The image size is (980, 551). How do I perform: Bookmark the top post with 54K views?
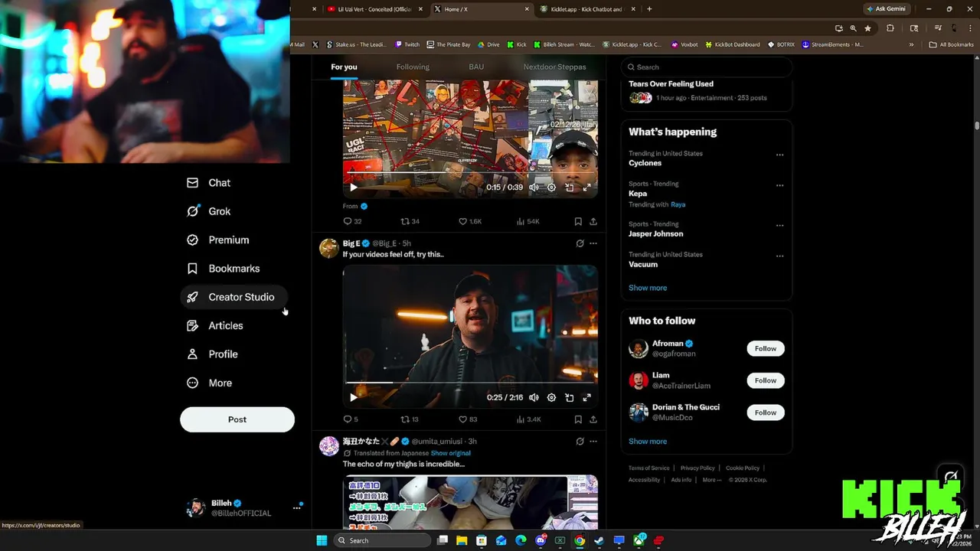click(578, 221)
